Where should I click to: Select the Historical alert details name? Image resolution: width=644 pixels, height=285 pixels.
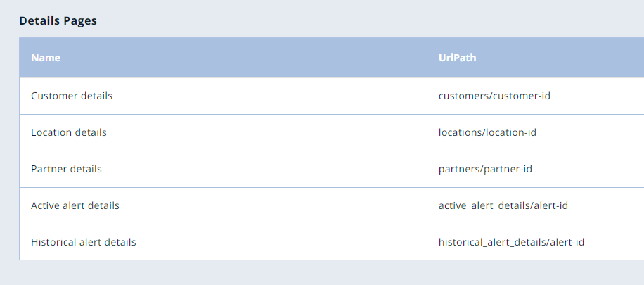tap(84, 242)
